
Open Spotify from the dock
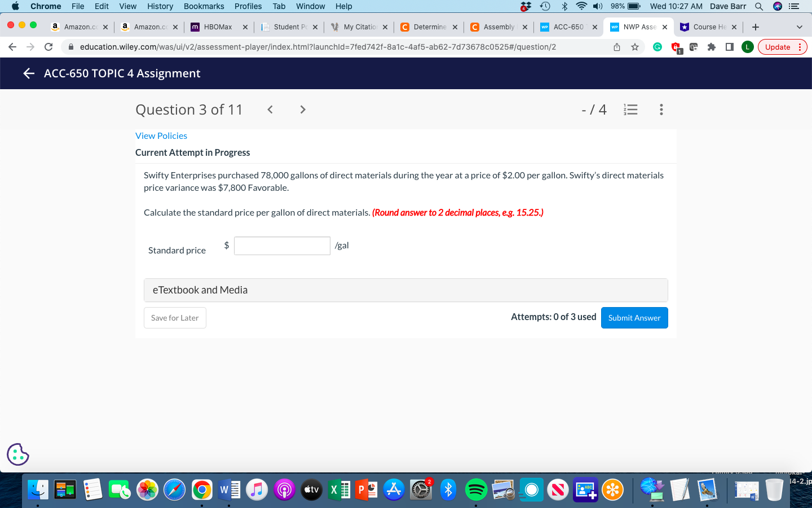[x=476, y=489]
